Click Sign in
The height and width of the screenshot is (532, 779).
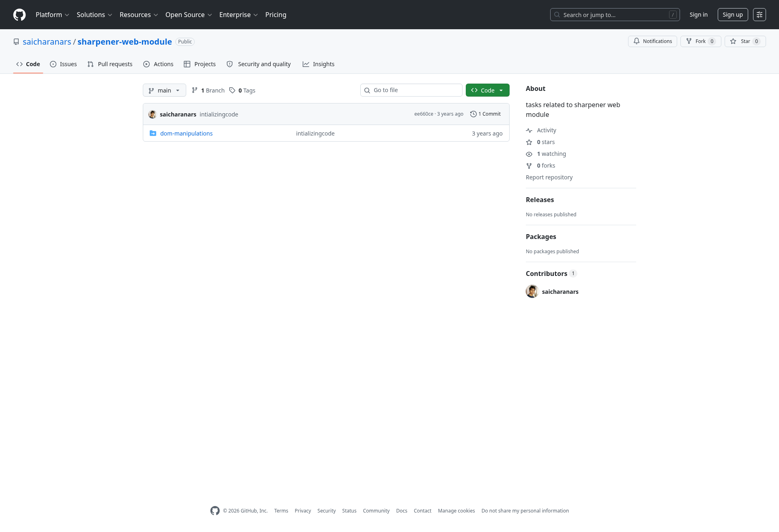point(699,15)
